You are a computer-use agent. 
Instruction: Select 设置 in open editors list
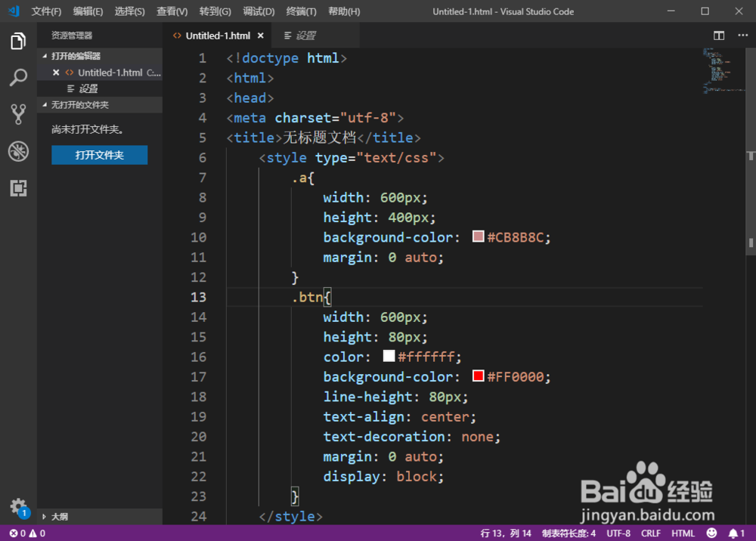click(x=100, y=88)
